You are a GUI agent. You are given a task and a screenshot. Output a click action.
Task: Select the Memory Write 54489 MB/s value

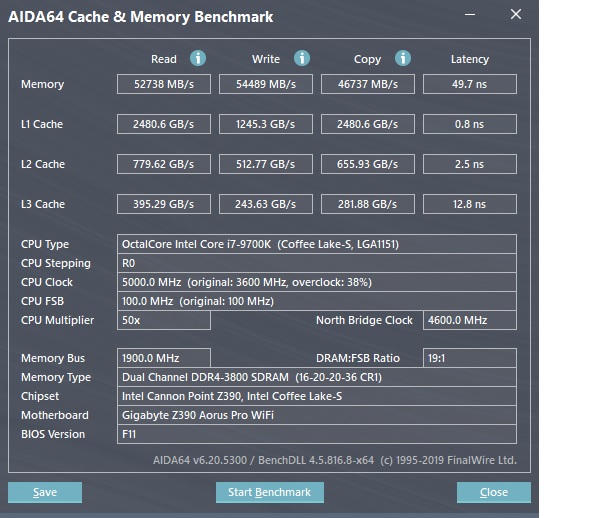coord(266,85)
